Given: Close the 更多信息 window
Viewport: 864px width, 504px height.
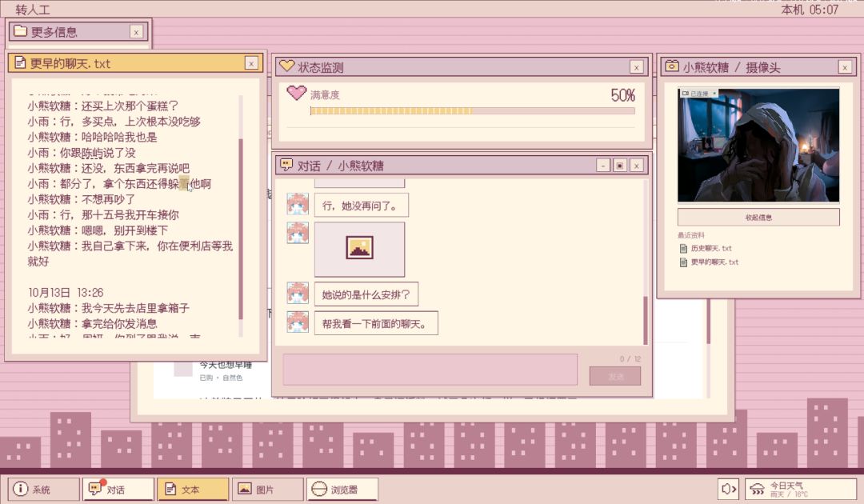Looking at the screenshot, I should 136,33.
